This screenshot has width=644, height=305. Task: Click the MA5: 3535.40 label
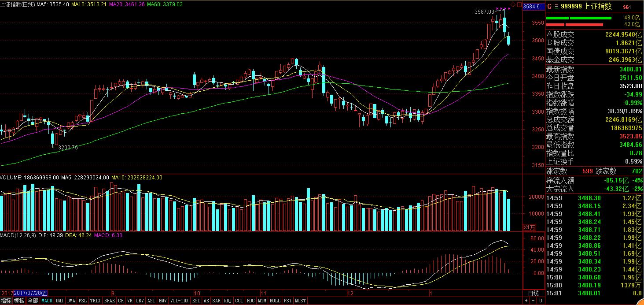coord(53,4)
